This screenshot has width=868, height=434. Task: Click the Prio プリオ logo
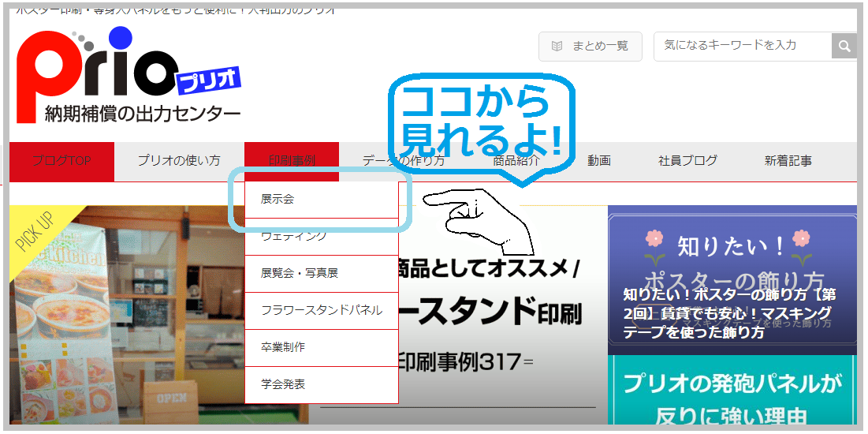(129, 75)
